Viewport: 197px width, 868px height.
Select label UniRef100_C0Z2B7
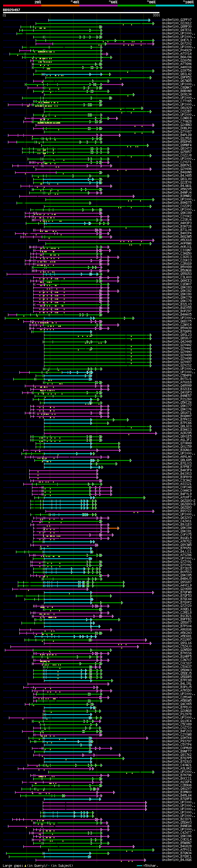176,111
